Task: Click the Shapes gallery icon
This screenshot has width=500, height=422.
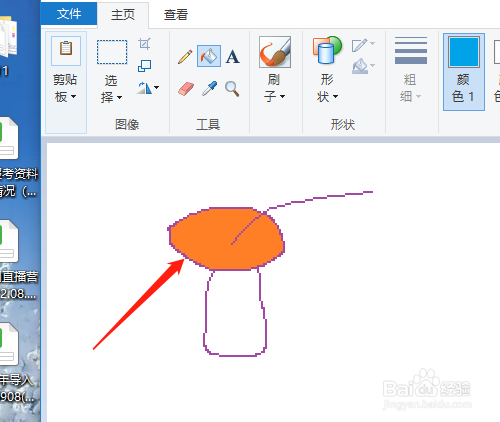Action: click(x=327, y=50)
